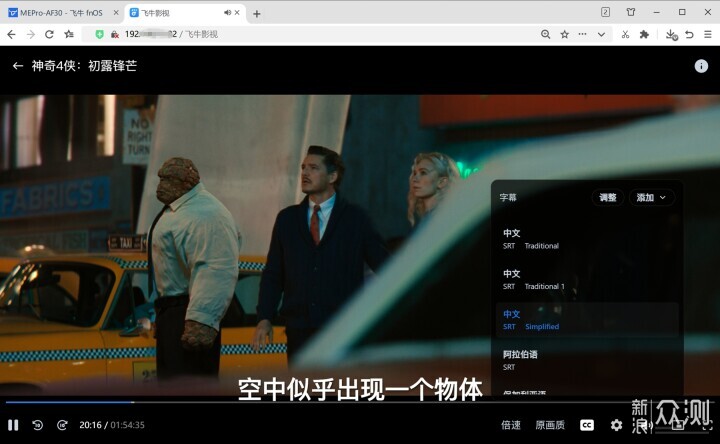This screenshot has height=444, width=720.
Task: Open the extensions puzzle icon
Action: pos(644,34)
